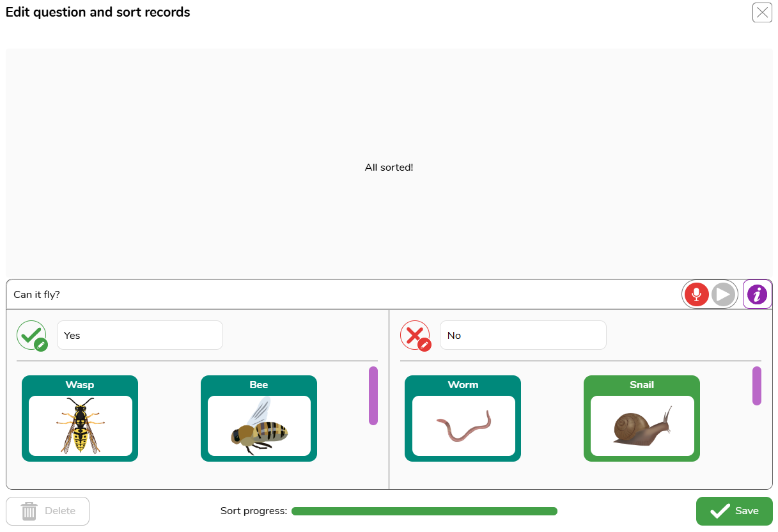Click the No column purple scrollbar
Screen dimensions: 778x532
click(757, 386)
